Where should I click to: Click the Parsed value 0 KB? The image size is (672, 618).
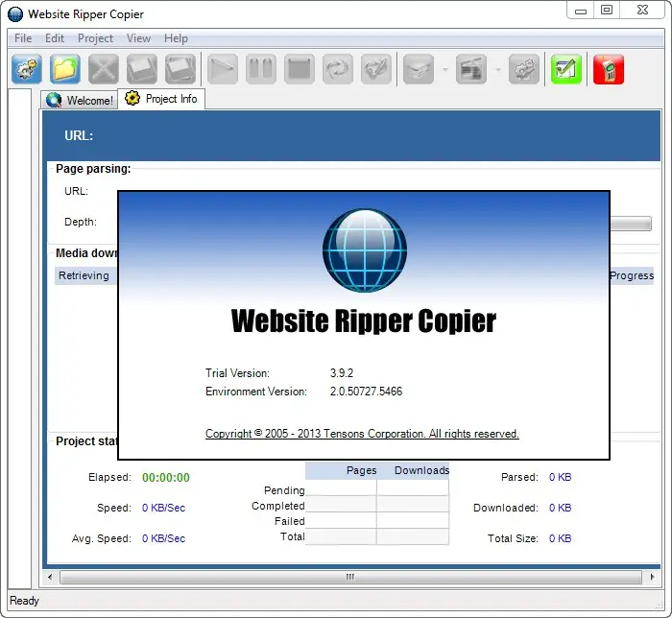point(560,477)
